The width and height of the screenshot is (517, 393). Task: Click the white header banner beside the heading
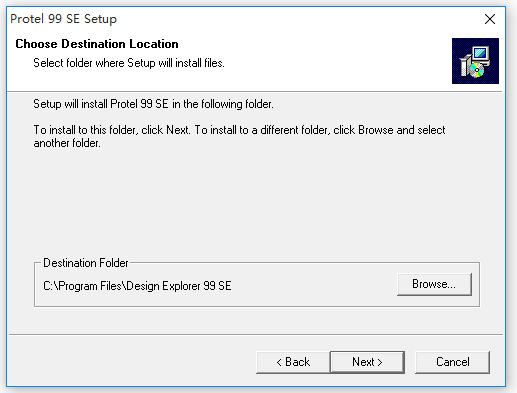pos(313,50)
